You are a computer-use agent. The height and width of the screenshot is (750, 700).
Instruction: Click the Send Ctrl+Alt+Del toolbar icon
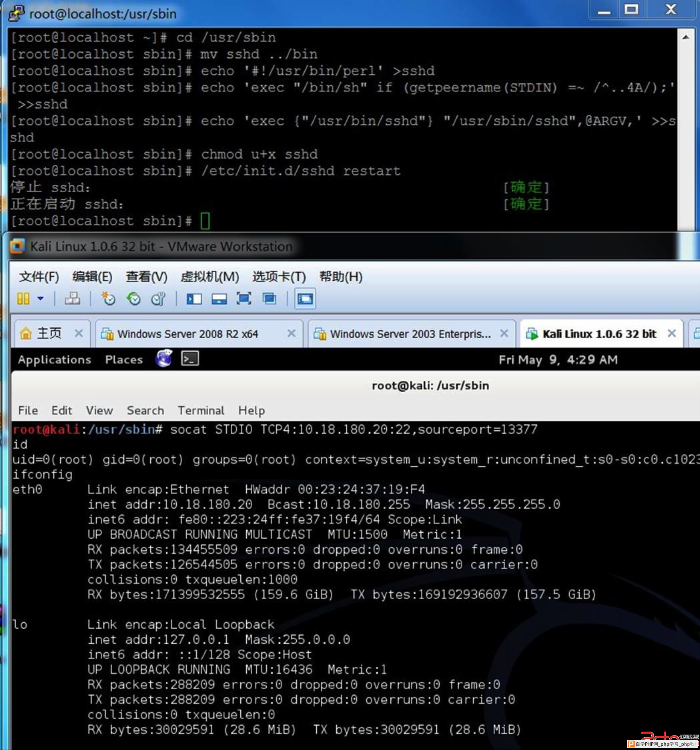(73, 298)
